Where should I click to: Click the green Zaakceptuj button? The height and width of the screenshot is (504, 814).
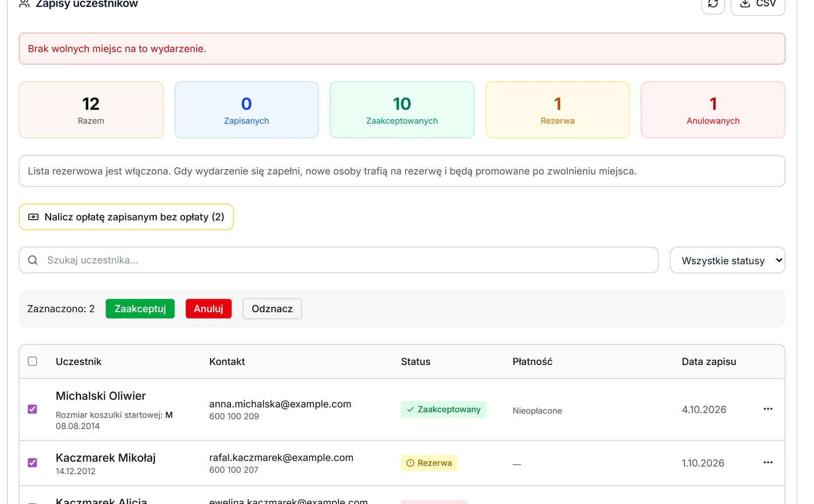(140, 309)
